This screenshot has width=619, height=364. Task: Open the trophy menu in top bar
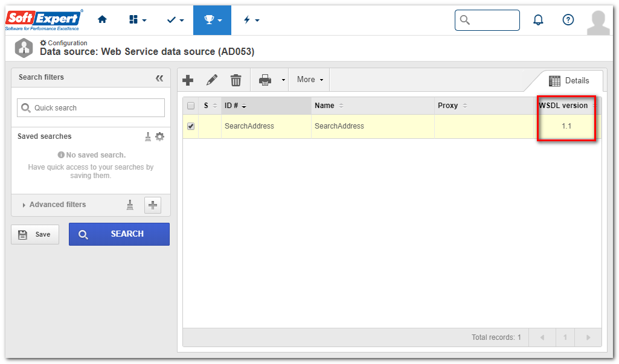213,20
